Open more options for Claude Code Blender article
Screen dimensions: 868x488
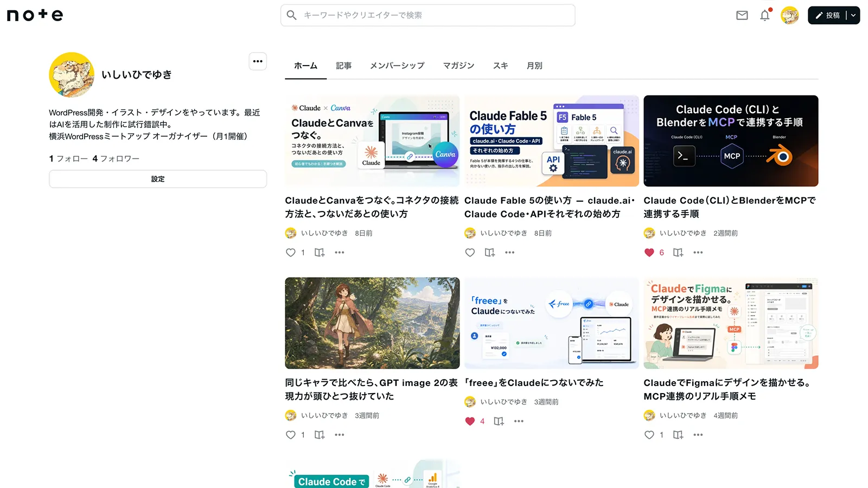tap(698, 252)
